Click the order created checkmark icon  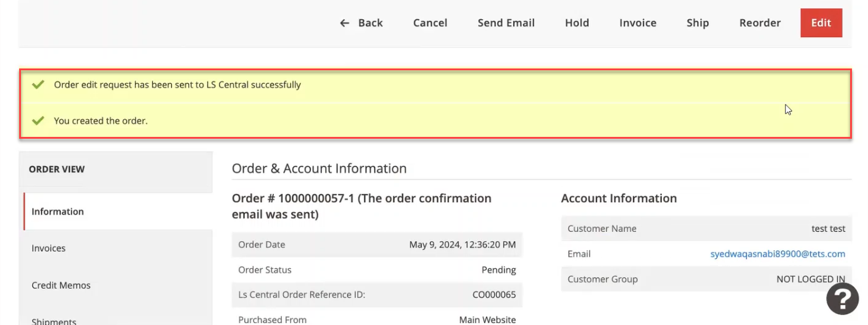38,121
